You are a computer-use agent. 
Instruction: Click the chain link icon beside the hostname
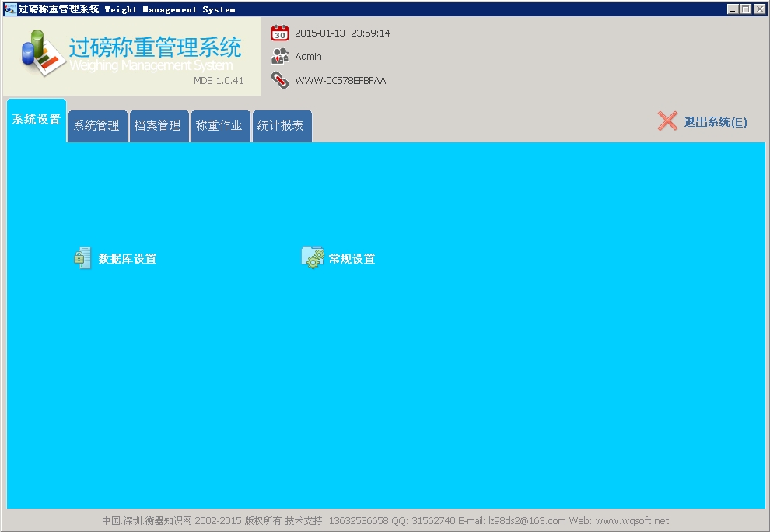pyautogui.click(x=280, y=80)
